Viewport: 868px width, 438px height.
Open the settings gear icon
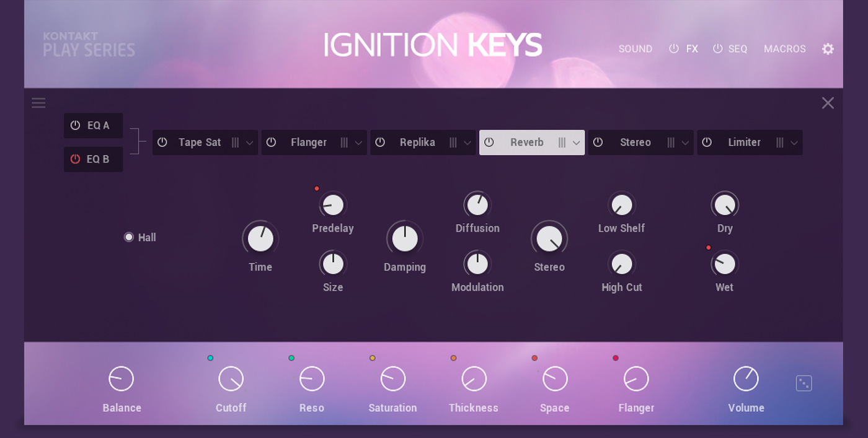828,49
